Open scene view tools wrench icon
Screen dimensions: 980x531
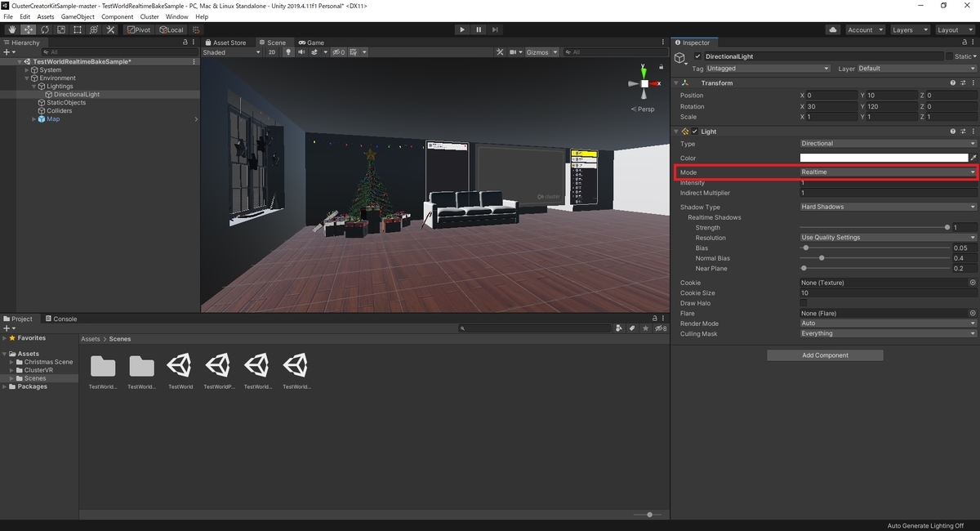click(x=501, y=52)
